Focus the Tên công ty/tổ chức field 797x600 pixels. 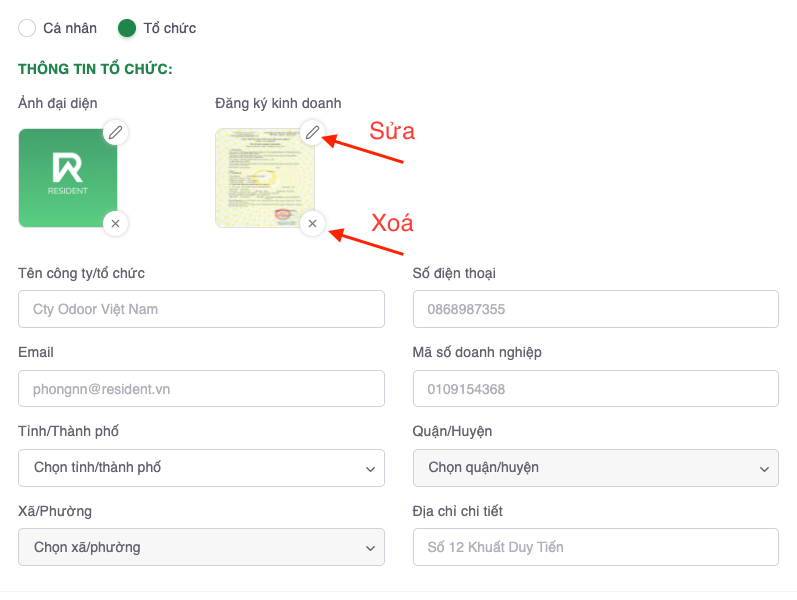[x=201, y=309]
